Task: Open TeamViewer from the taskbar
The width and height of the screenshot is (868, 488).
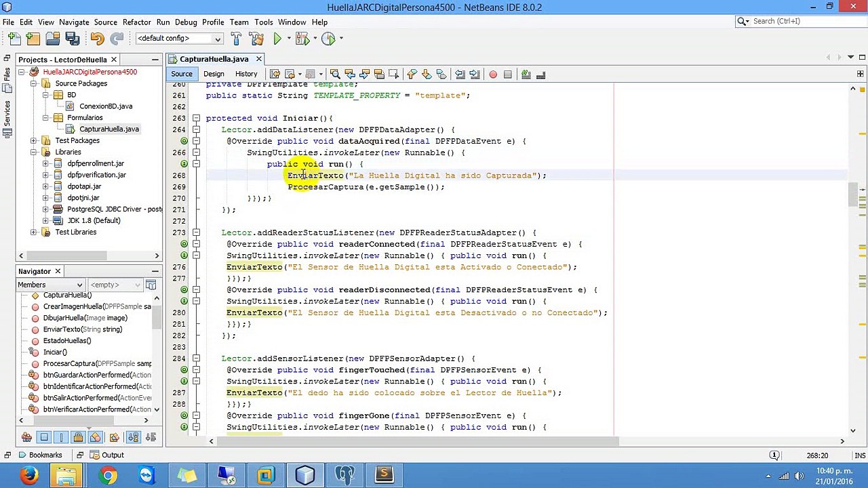Action: point(146,476)
